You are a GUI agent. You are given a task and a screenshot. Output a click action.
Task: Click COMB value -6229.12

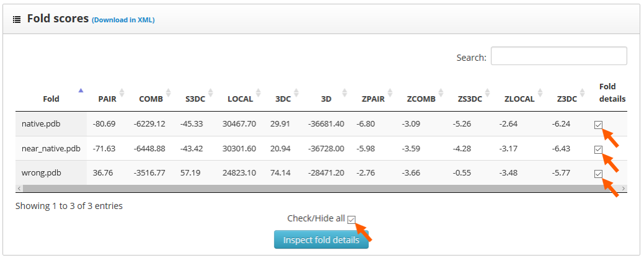pos(149,123)
